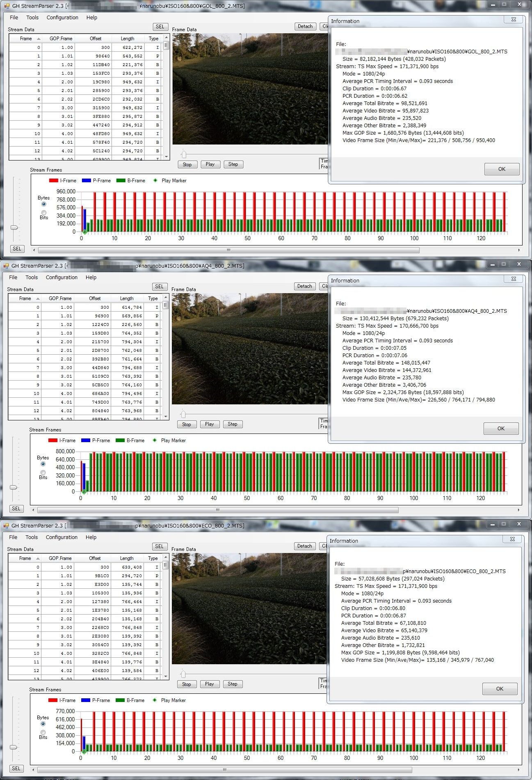The height and width of the screenshot is (780, 532).
Task: Select Bits radio button in GOL_800_2 window
Action: click(44, 213)
